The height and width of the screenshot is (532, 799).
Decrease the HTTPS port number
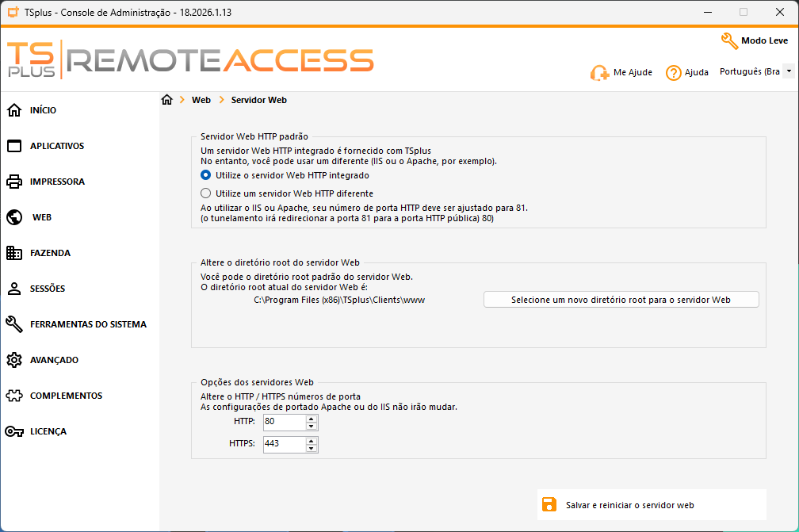pos(312,448)
